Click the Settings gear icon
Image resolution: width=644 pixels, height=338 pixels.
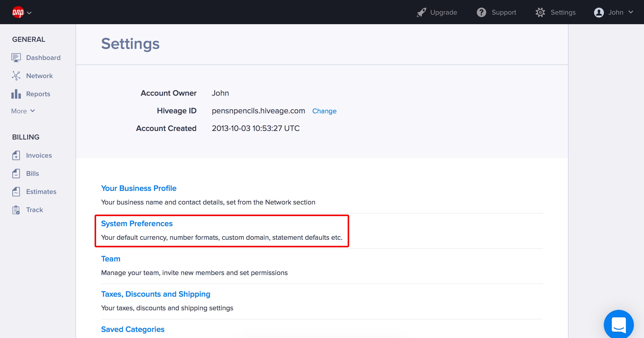point(540,12)
